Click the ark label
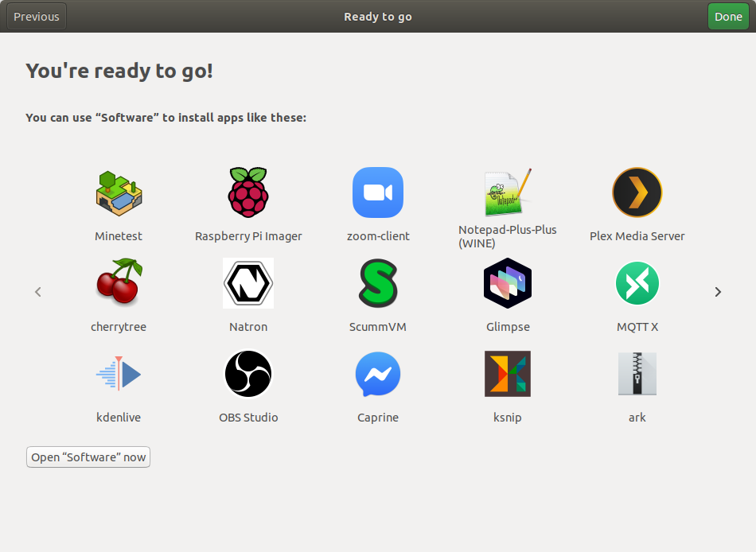Screen dimensions: 756x552 click(637, 418)
